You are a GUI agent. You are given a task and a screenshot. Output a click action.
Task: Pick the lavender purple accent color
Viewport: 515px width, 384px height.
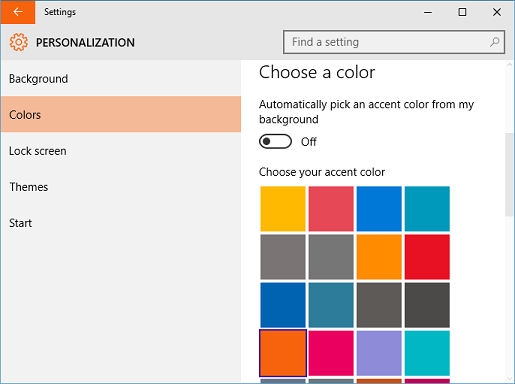pos(379,353)
